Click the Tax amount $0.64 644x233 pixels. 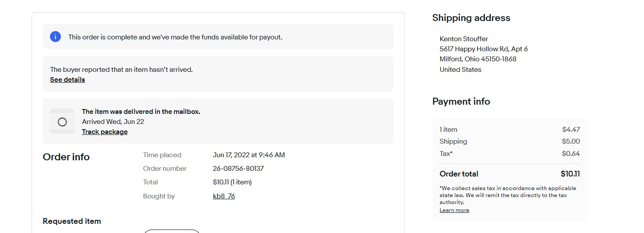pyautogui.click(x=571, y=154)
